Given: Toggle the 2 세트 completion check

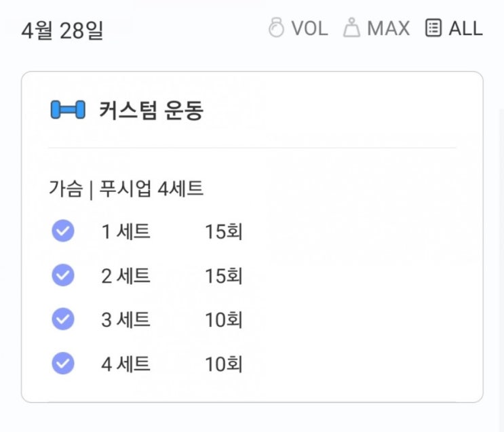Looking at the screenshot, I should point(63,276).
